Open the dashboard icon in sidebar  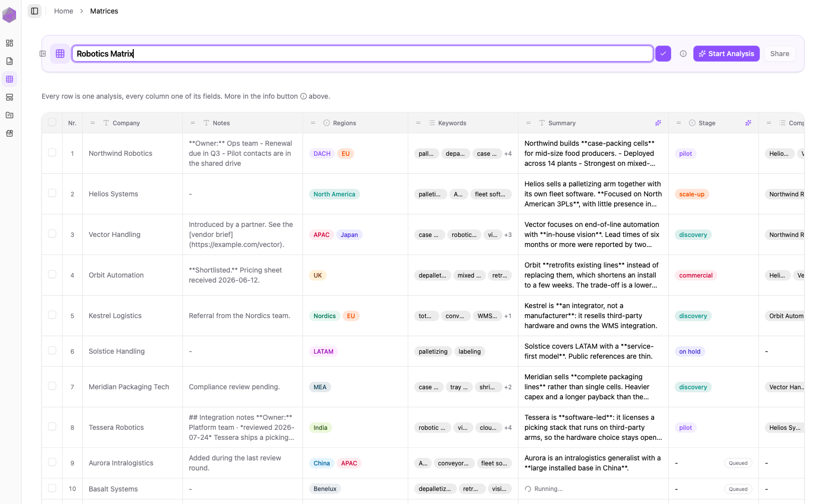(10, 43)
